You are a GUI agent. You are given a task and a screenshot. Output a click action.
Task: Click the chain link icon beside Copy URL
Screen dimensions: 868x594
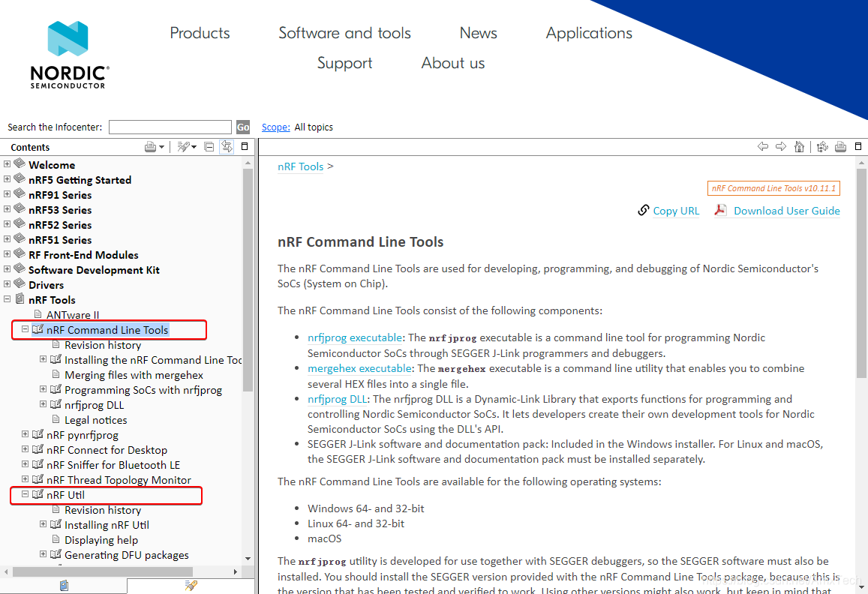pos(643,210)
